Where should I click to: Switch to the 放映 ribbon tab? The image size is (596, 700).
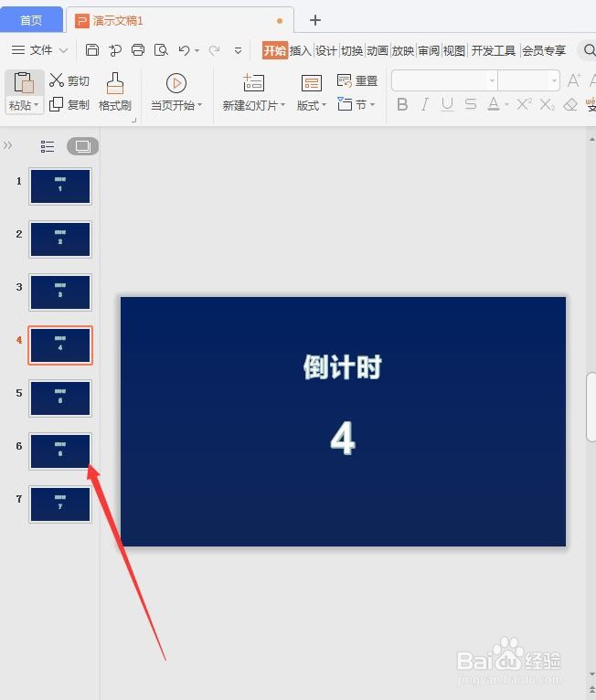[x=403, y=51]
